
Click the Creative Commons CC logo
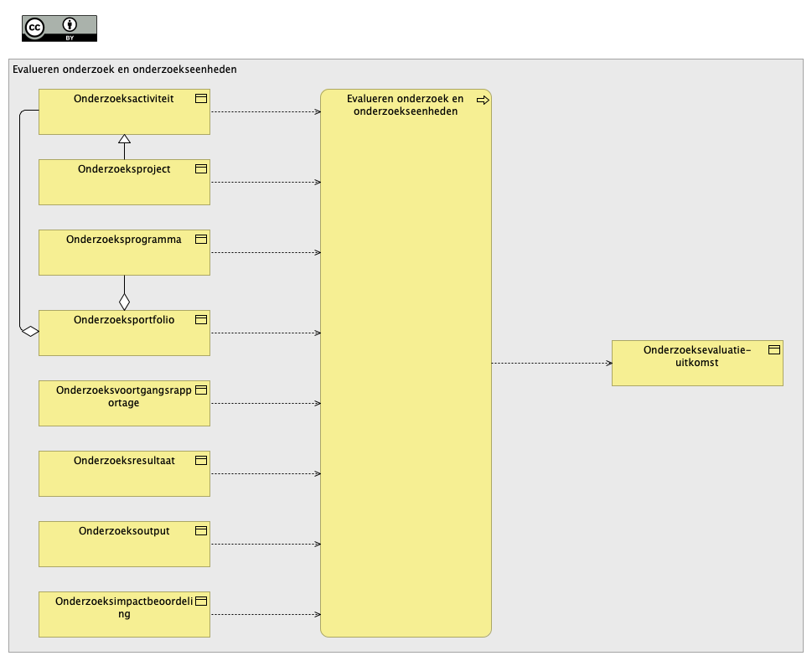[34, 28]
